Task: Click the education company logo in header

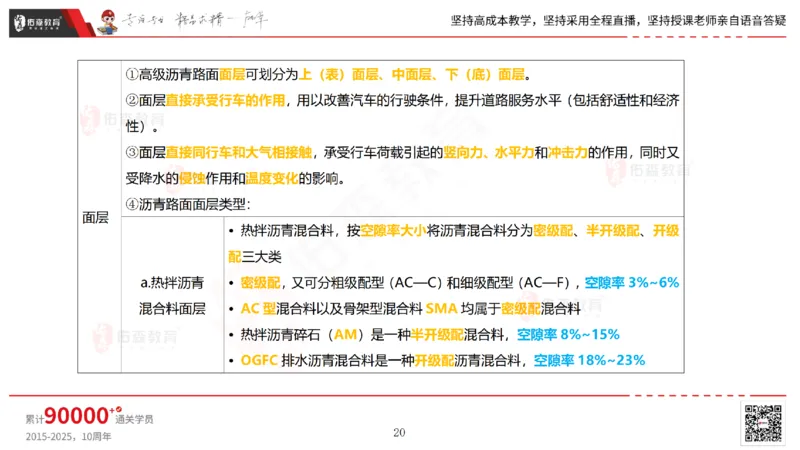Action: (x=38, y=23)
